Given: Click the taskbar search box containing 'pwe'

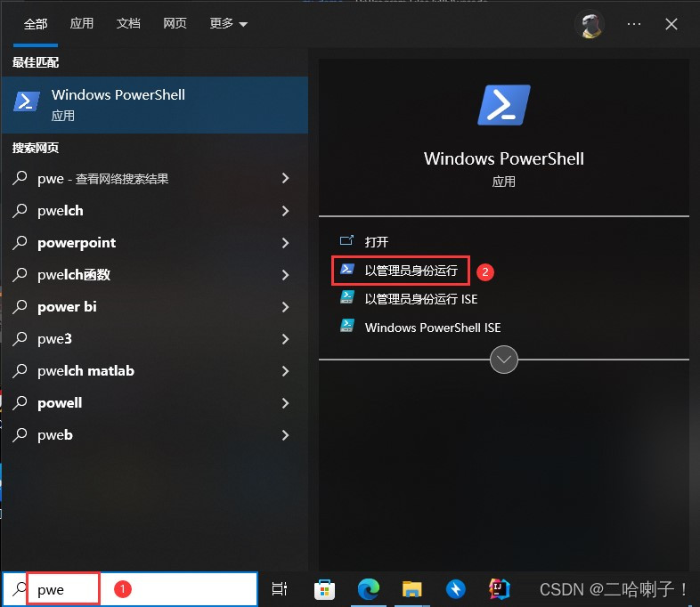Looking at the screenshot, I should (130, 589).
